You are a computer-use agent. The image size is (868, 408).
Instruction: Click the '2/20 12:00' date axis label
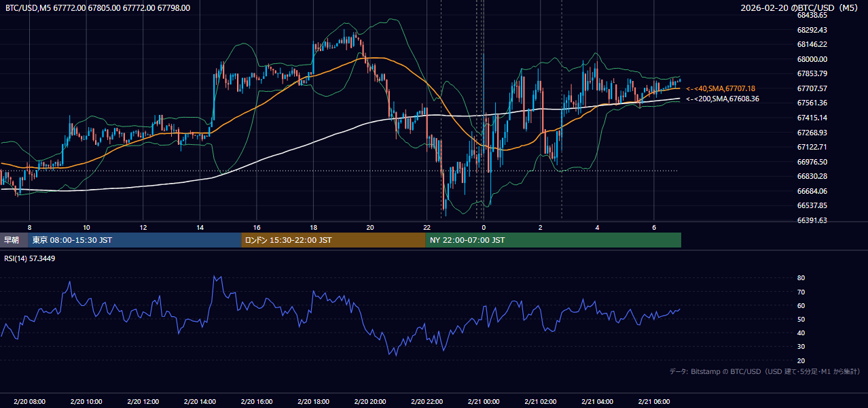(x=143, y=402)
